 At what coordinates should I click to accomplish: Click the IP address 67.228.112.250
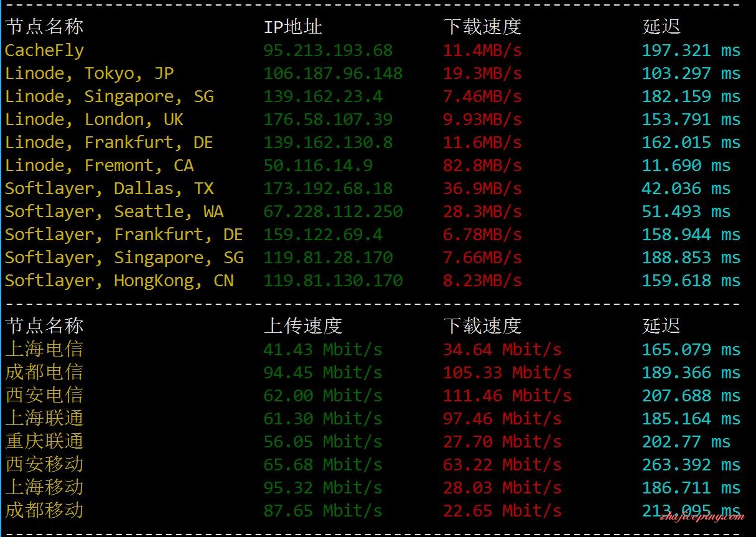(x=333, y=212)
